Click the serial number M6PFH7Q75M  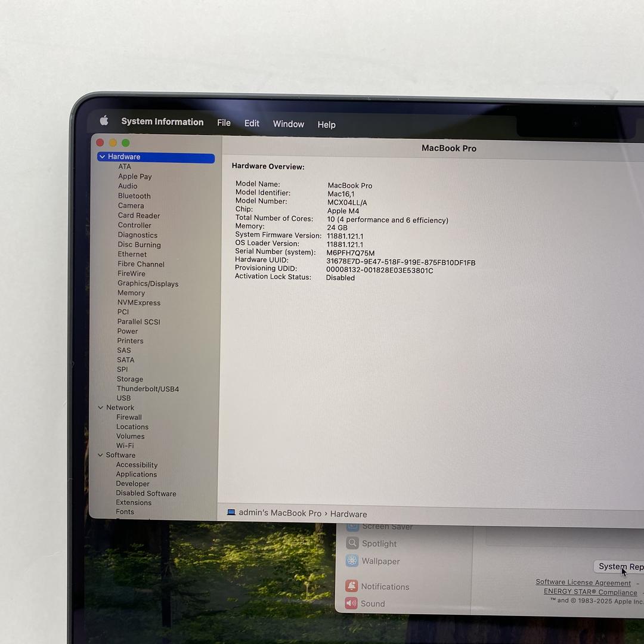point(351,253)
